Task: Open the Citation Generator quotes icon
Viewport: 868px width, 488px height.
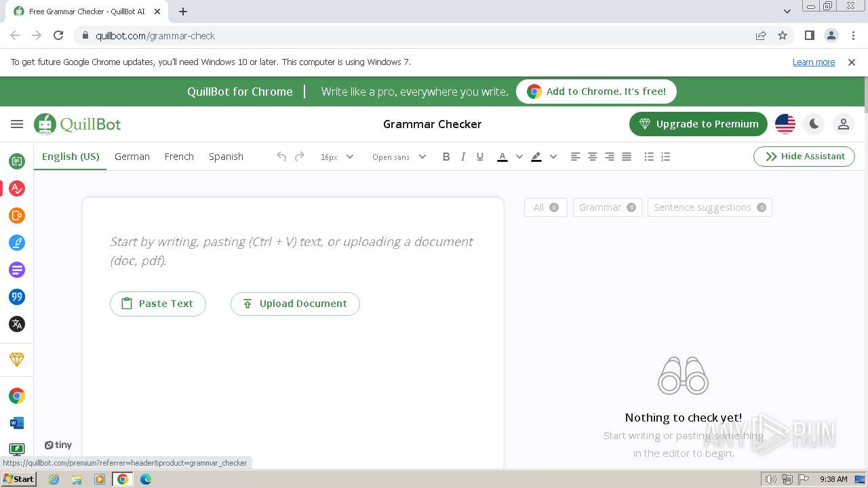Action: click(17, 297)
